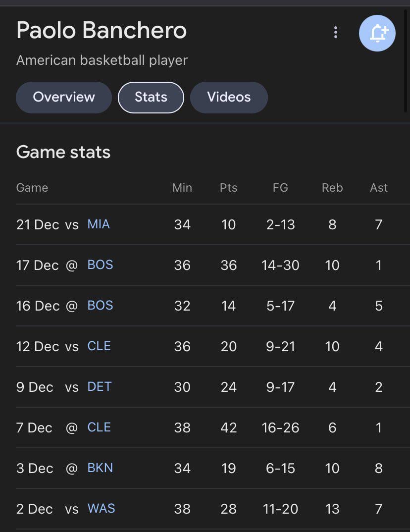Open the Videos tab
Image resolution: width=410 pixels, height=532 pixels.
click(x=229, y=97)
